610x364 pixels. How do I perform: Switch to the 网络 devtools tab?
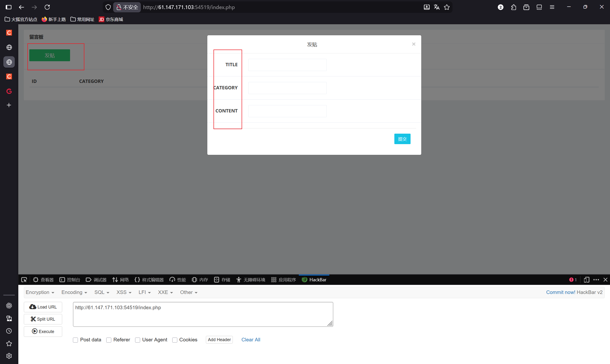(120, 280)
